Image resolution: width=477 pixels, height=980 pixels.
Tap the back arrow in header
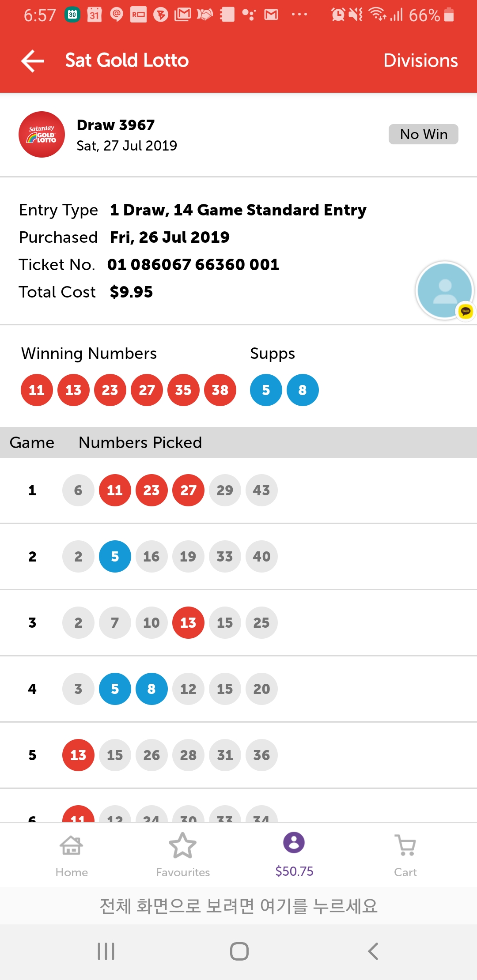[x=33, y=60]
